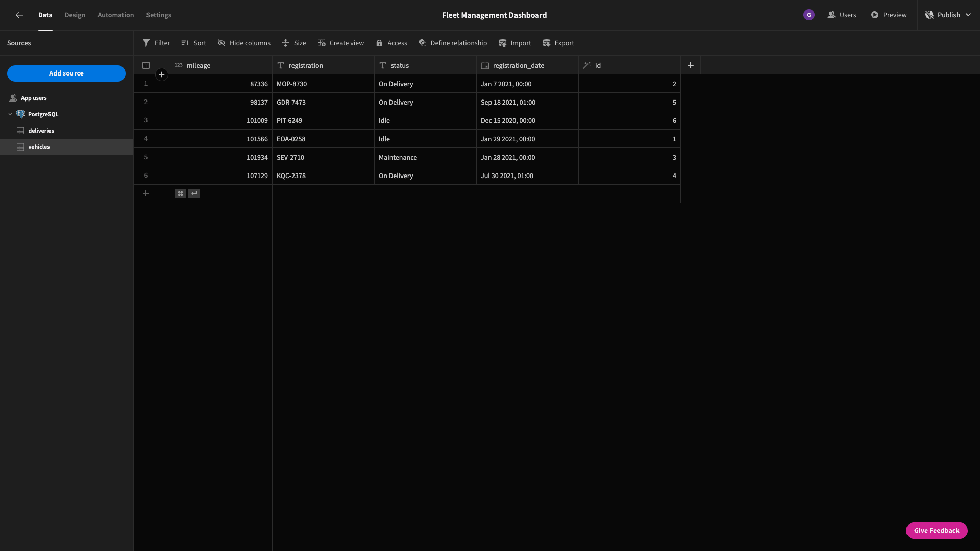Click the Give Feedback button
This screenshot has width=980, height=551.
[937, 531]
